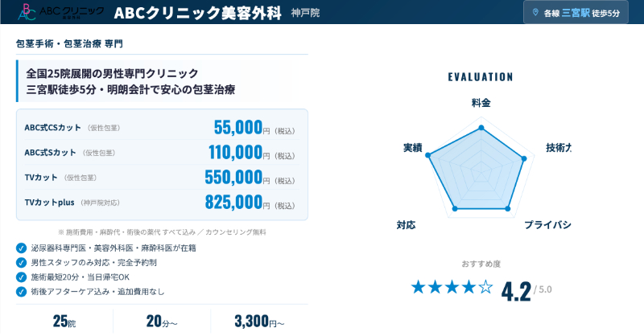Click the checkmark beside 術後アフターケア込み
Screen dimensions: 644x336
21,291
